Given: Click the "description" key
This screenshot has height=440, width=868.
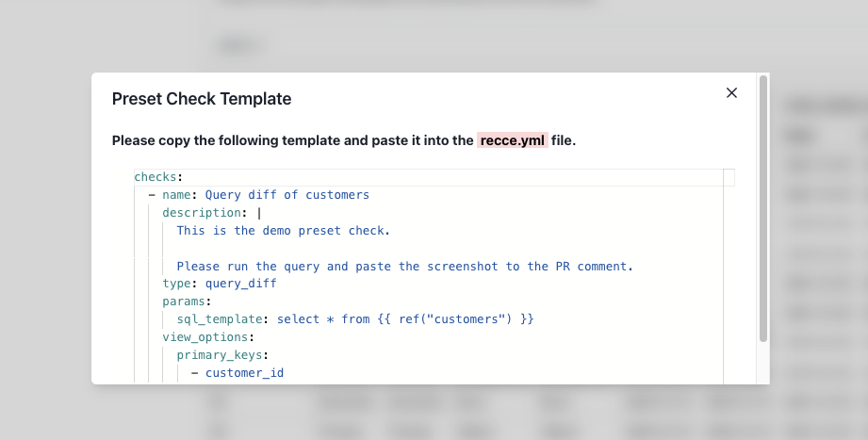Looking at the screenshot, I should pyautogui.click(x=204, y=213).
